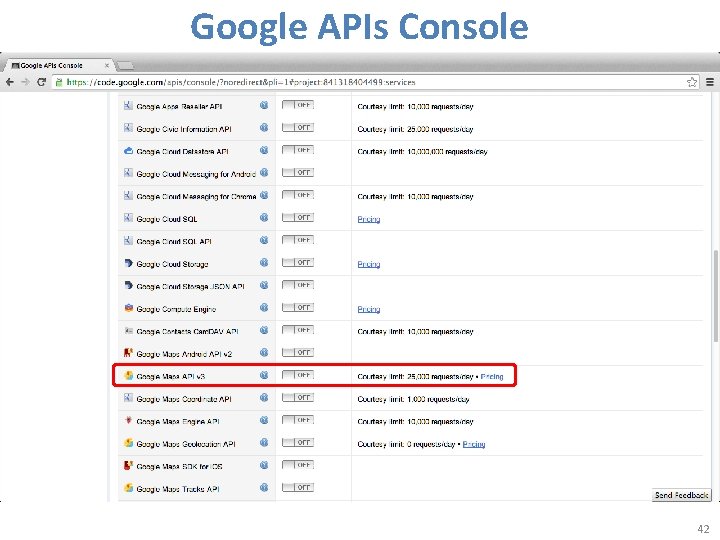Viewport: 720px width, 540px height.
Task: Open Pricing link for Google Compute Engine
Action: coord(369,309)
